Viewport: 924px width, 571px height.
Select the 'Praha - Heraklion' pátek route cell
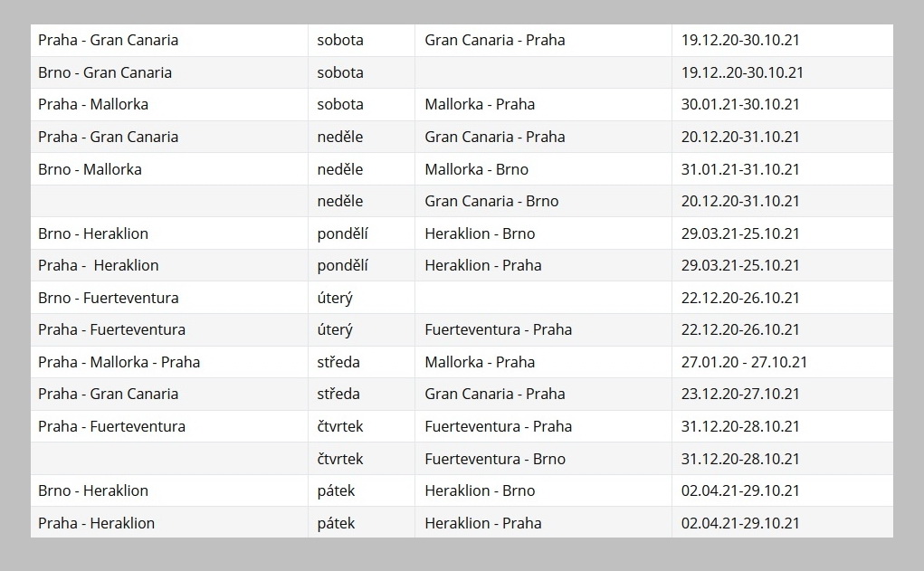[x=169, y=523]
